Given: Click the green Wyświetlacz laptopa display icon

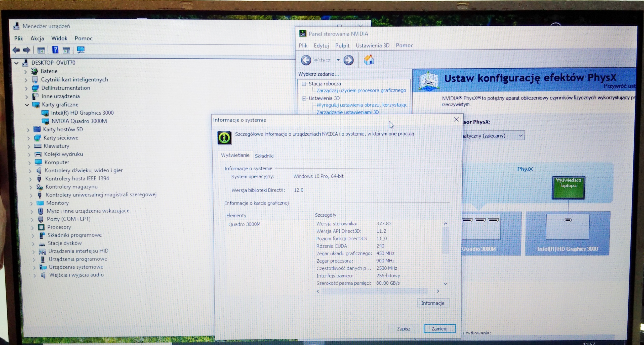Looking at the screenshot, I should pyautogui.click(x=568, y=188).
